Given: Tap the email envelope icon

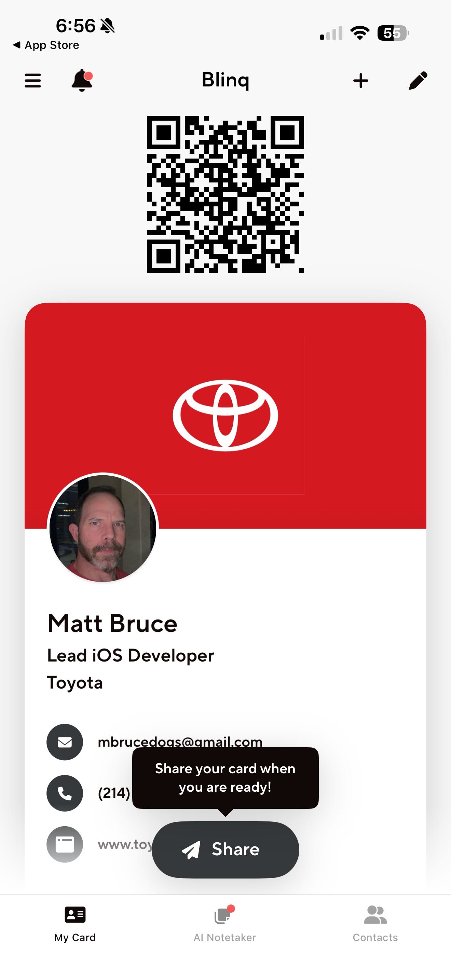Looking at the screenshot, I should point(65,742).
